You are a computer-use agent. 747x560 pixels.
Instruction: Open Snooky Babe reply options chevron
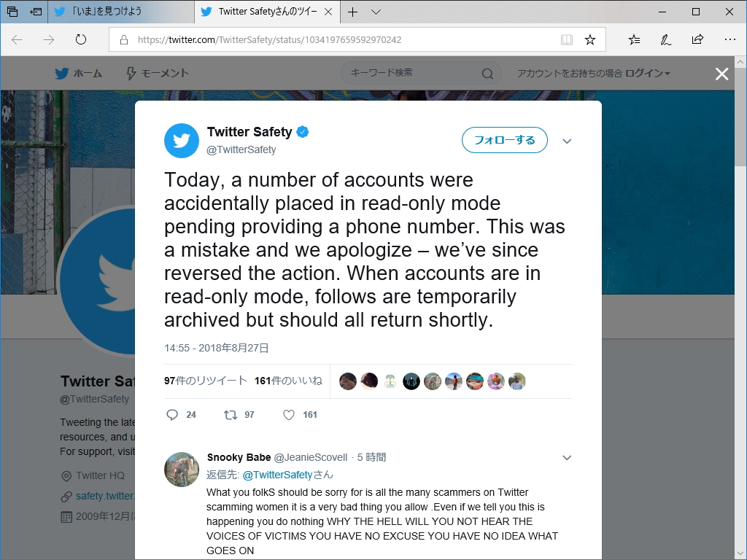[567, 458]
